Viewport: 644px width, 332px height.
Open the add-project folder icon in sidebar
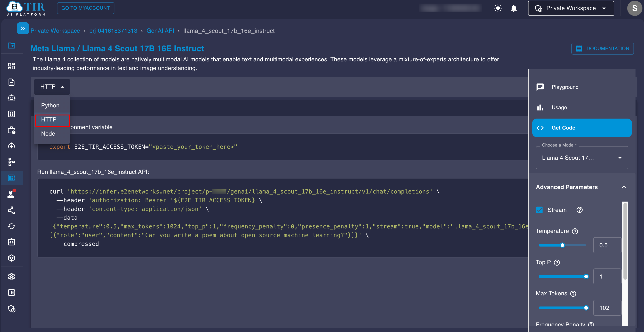(x=11, y=45)
